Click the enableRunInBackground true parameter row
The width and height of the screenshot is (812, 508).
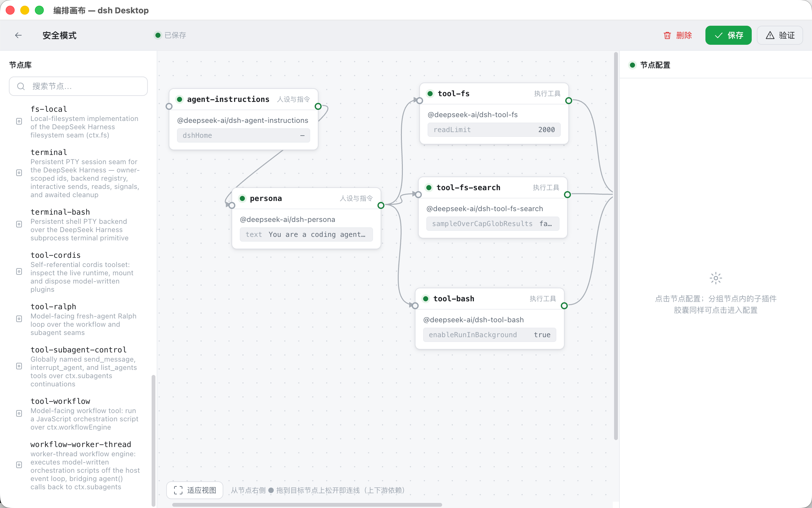[489, 335]
